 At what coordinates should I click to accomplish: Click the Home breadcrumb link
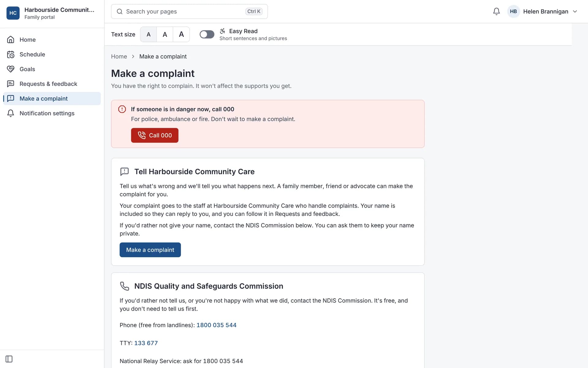119,56
